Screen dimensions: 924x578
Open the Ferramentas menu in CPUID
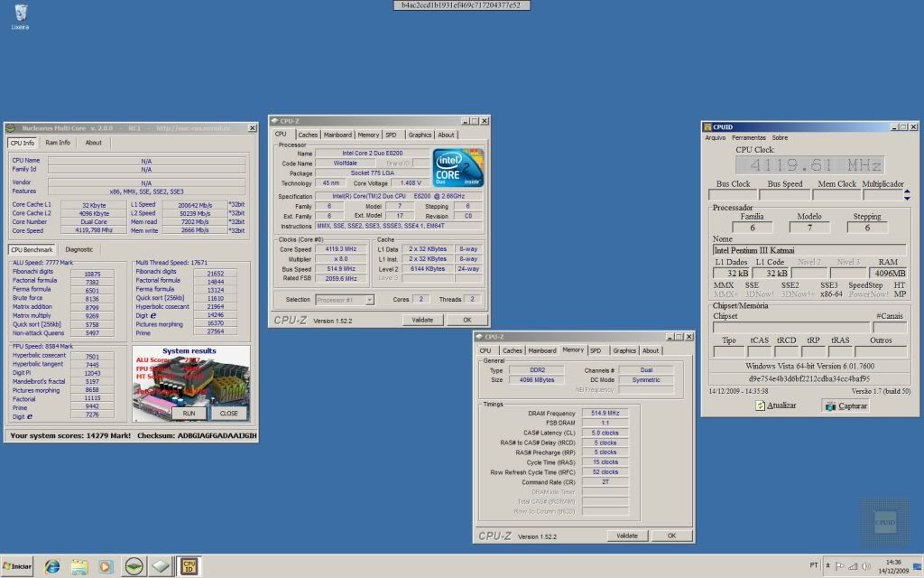pos(748,137)
